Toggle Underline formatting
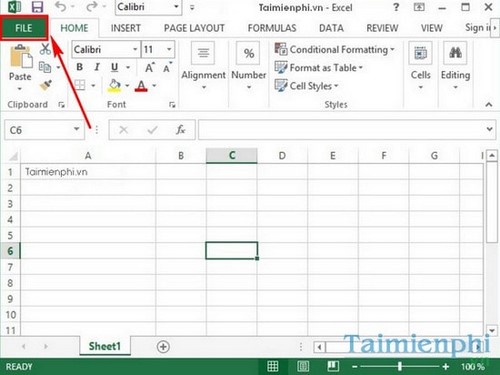Image resolution: width=500 pixels, height=375 pixels. [x=115, y=68]
